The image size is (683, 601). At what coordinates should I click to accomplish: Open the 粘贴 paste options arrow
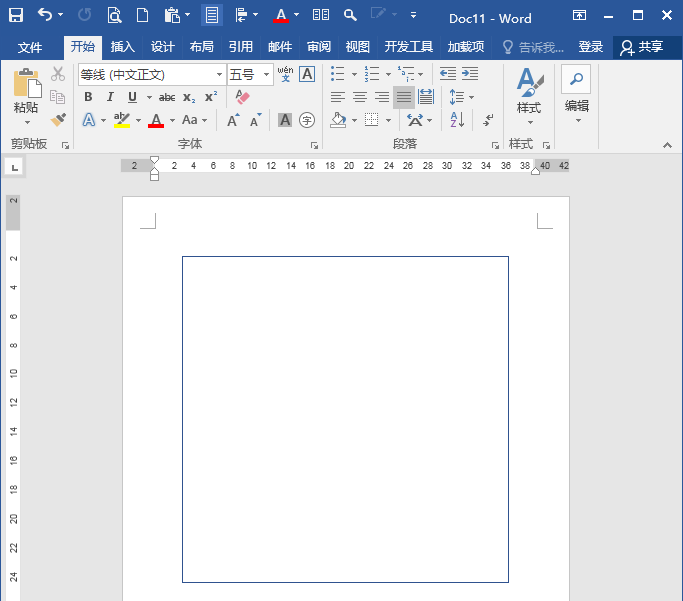point(27,123)
